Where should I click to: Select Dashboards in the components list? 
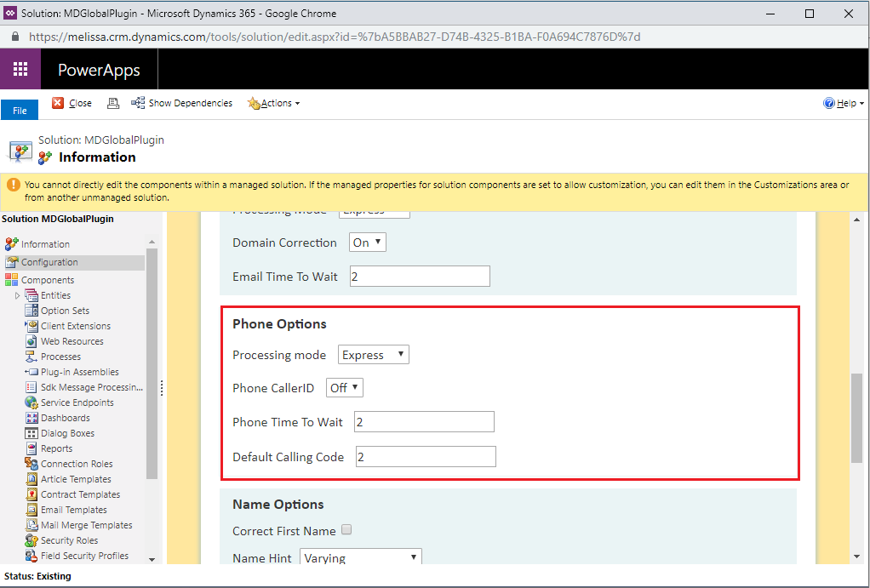click(65, 418)
